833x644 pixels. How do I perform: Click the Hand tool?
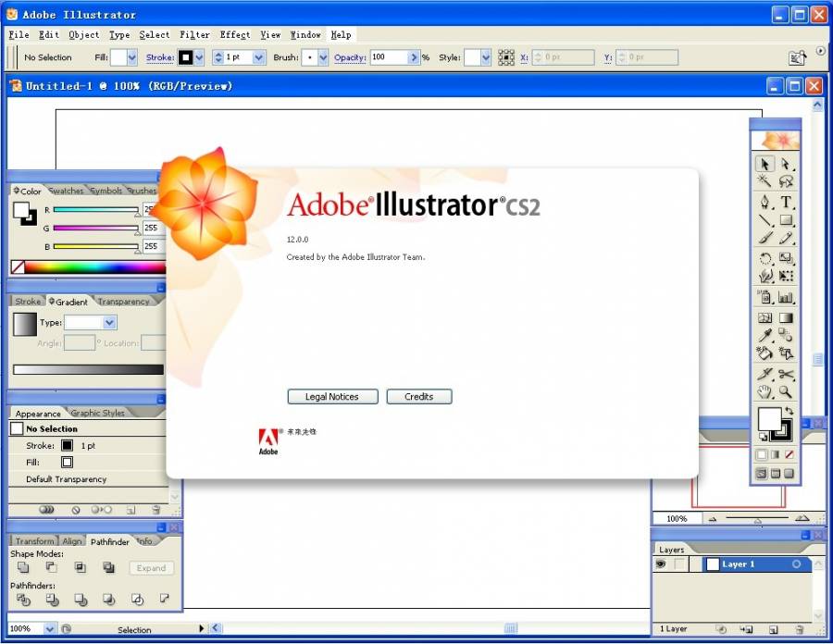[x=765, y=392]
